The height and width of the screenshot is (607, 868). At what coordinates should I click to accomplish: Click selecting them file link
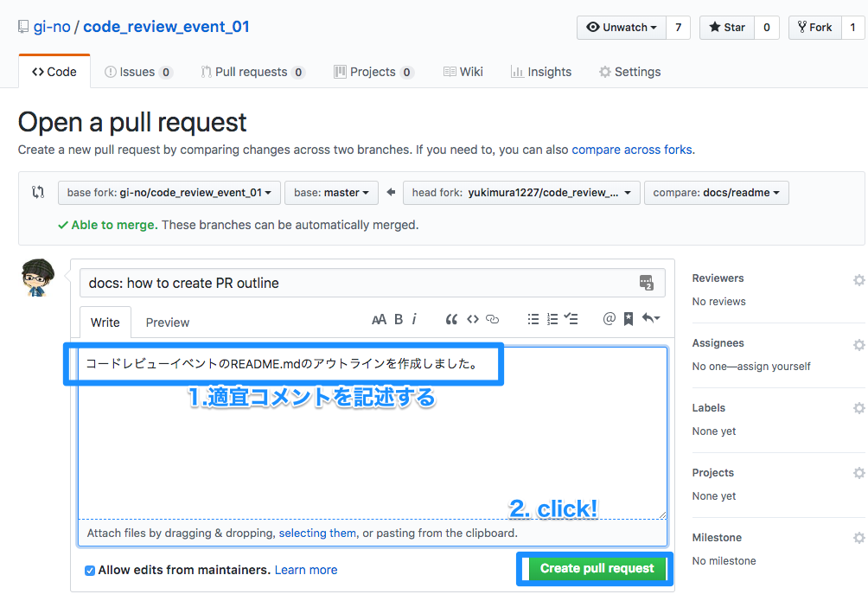coord(317,533)
